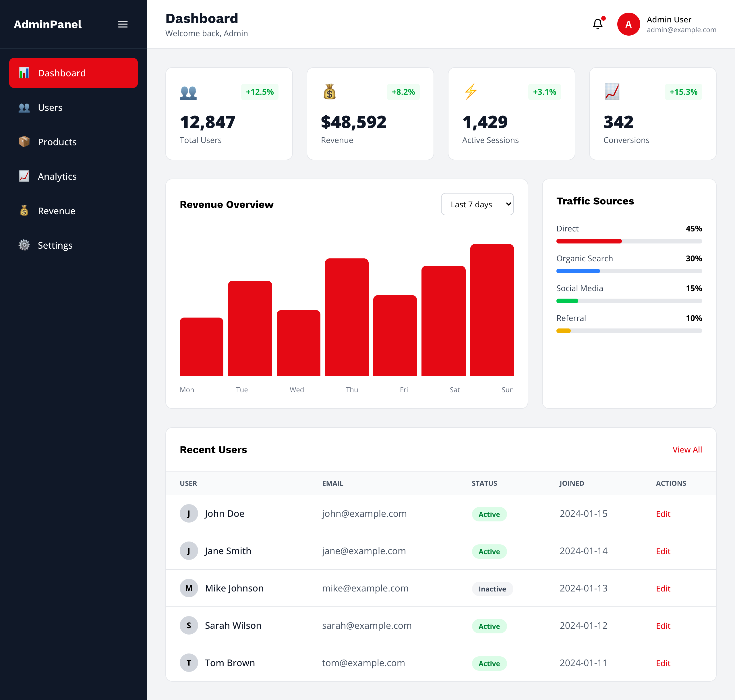Viewport: 735px width, 700px height.
Task: Click the Analytics chart icon in sidebar
Action: [24, 176]
